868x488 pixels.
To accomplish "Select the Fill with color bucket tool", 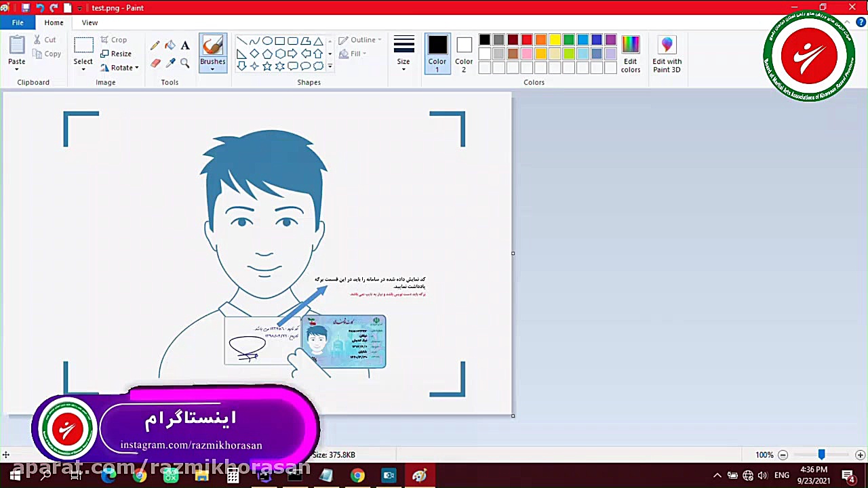I will (x=170, y=45).
